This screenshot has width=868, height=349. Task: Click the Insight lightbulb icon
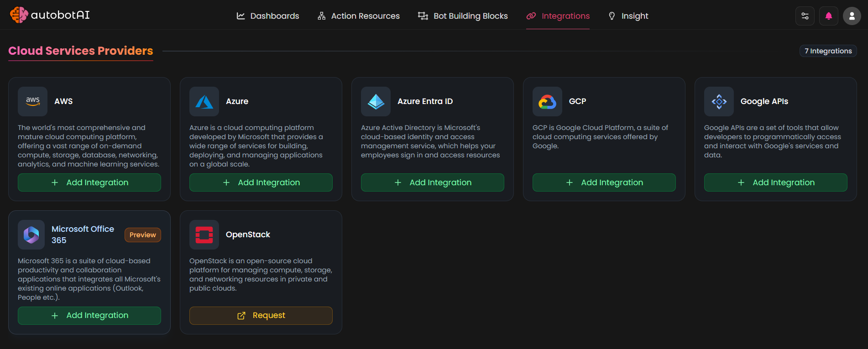(612, 16)
